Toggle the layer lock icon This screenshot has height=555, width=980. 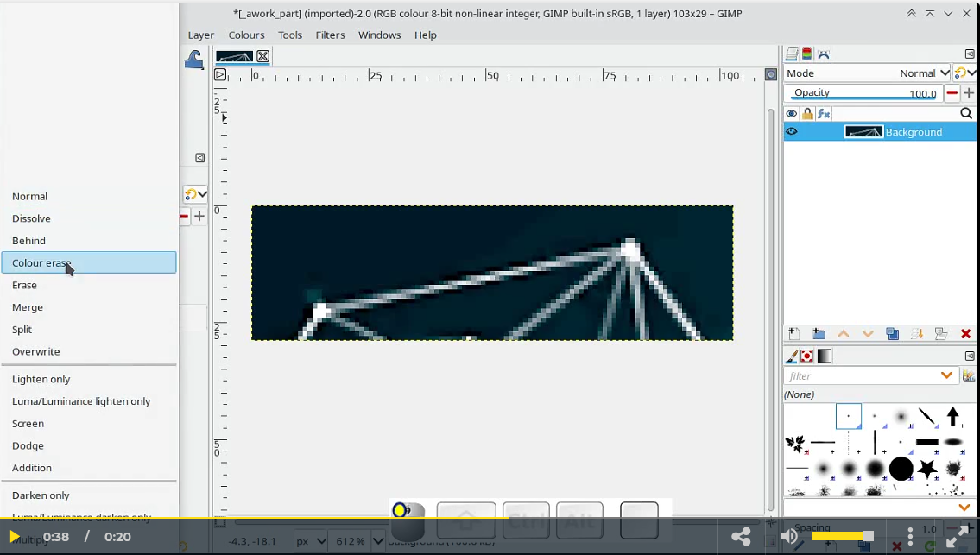coord(807,114)
